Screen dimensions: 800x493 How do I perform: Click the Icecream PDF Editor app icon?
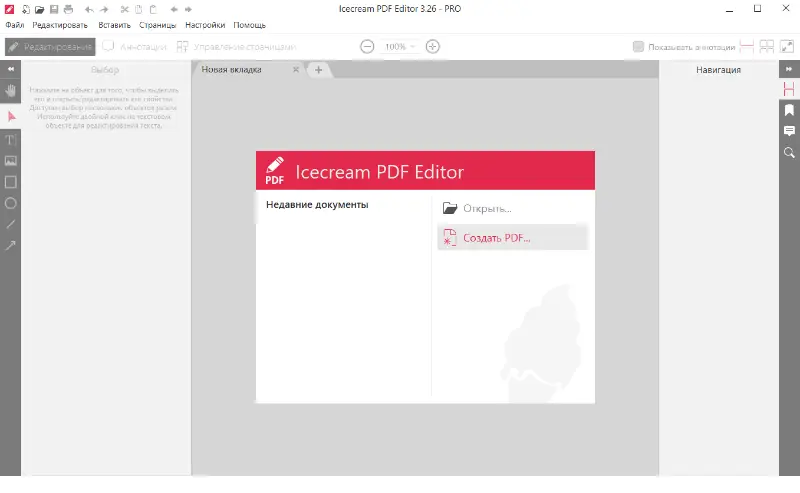[x=9, y=9]
